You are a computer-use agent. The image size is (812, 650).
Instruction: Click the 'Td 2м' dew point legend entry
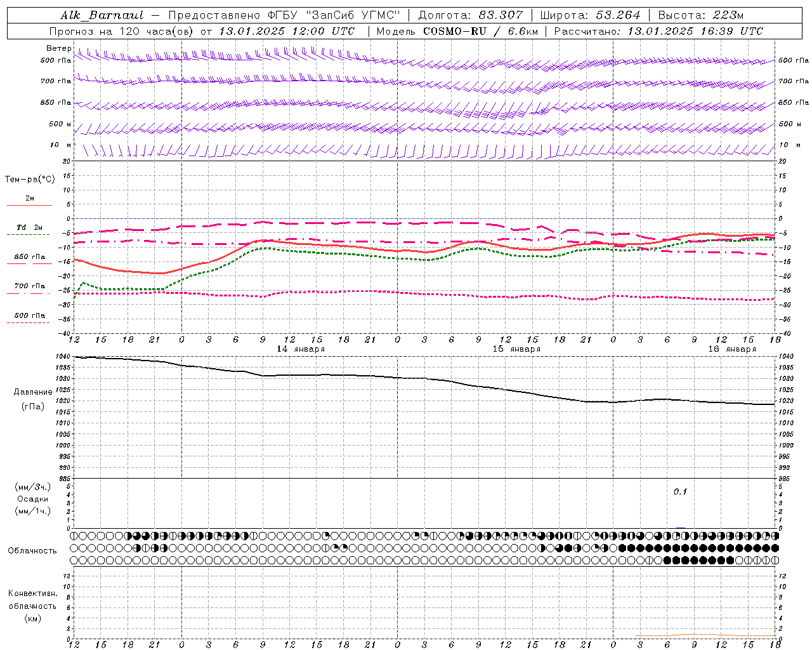29,227
